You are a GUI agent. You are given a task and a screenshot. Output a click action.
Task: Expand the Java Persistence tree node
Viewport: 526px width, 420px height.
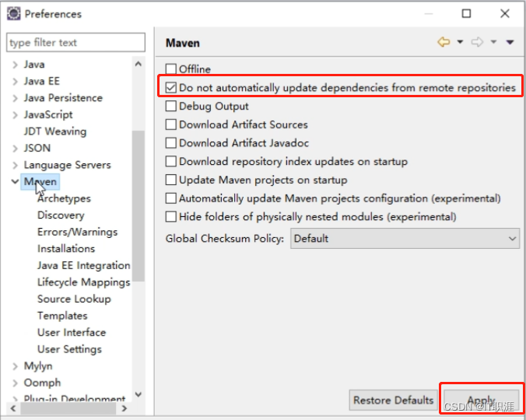click(x=15, y=98)
